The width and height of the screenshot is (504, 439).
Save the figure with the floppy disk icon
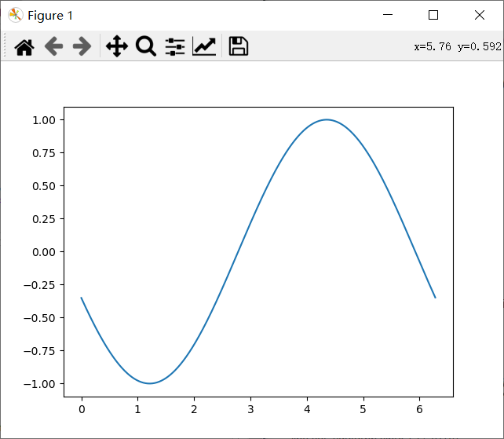pyautogui.click(x=238, y=46)
